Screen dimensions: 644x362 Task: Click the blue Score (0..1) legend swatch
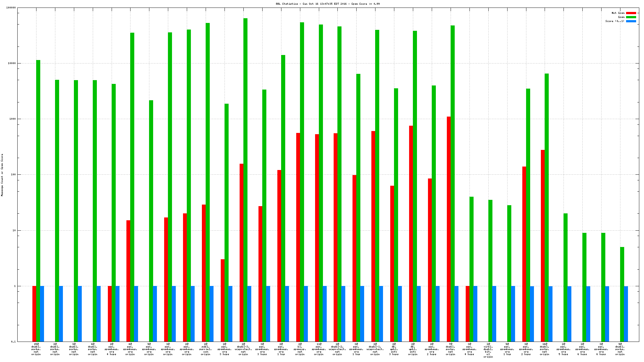[x=631, y=21]
